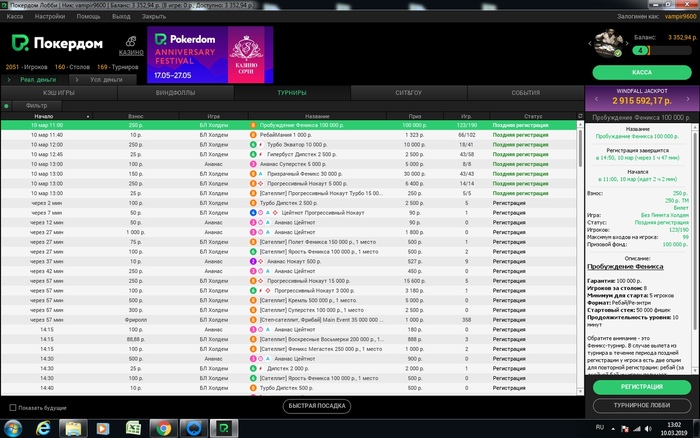Select the Main Event 35 000 000 row
Screen dimensions: 700x438
tap(289, 320)
